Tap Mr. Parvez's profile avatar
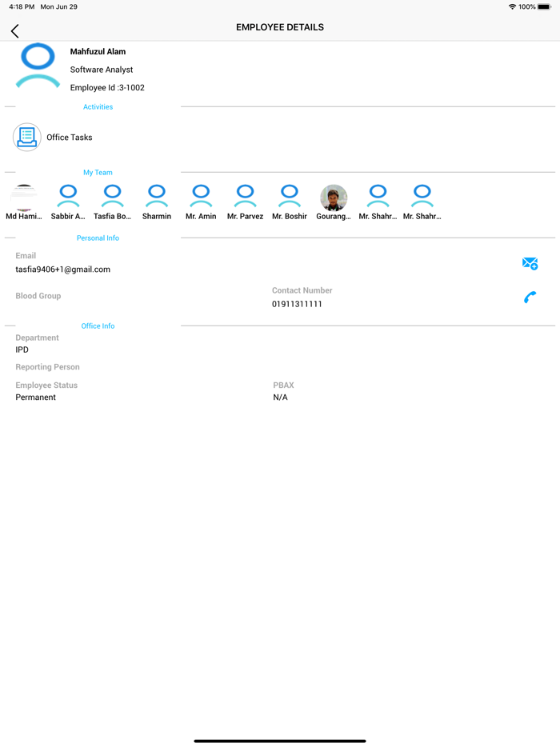Viewport: 560px width, 747px height. [245, 197]
